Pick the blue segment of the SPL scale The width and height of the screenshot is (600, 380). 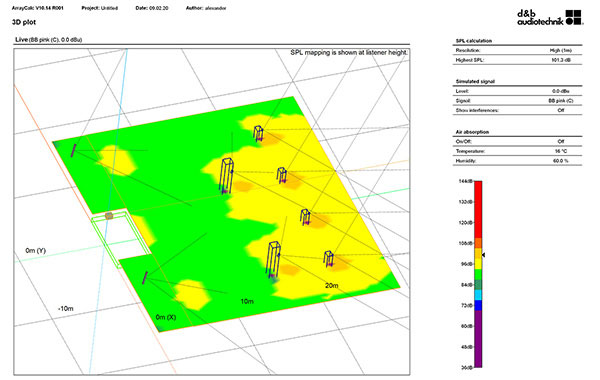click(478, 305)
